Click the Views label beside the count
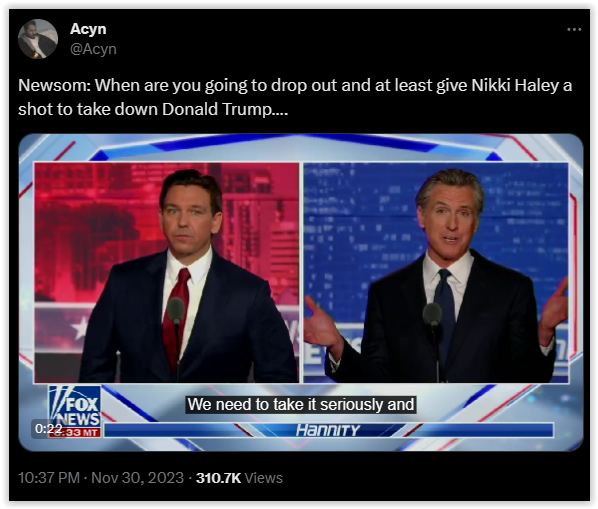The image size is (598, 509). point(264,478)
